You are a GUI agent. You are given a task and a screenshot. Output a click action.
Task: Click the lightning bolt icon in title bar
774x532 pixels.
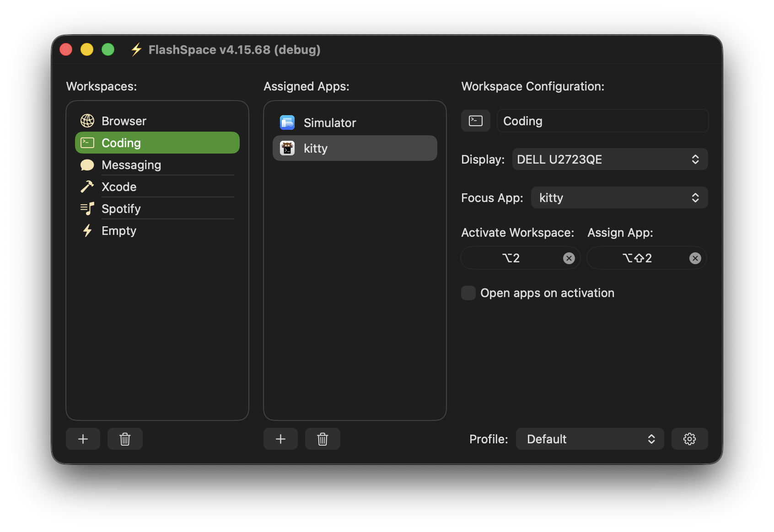click(136, 49)
